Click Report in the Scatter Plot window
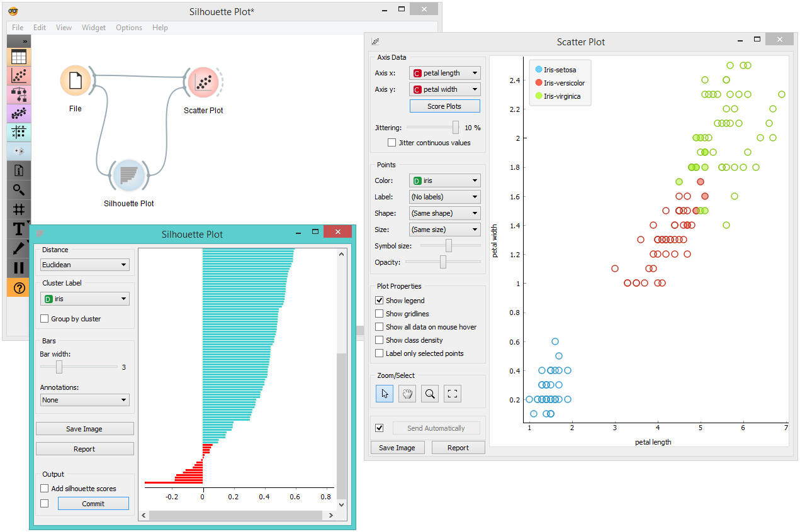The width and height of the screenshot is (800, 532). click(x=458, y=448)
